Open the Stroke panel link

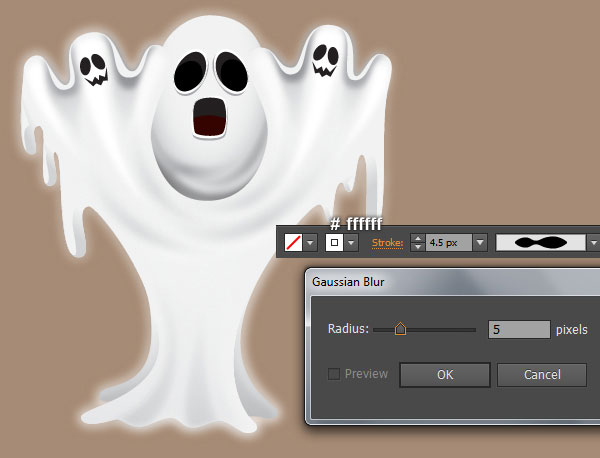pos(387,243)
